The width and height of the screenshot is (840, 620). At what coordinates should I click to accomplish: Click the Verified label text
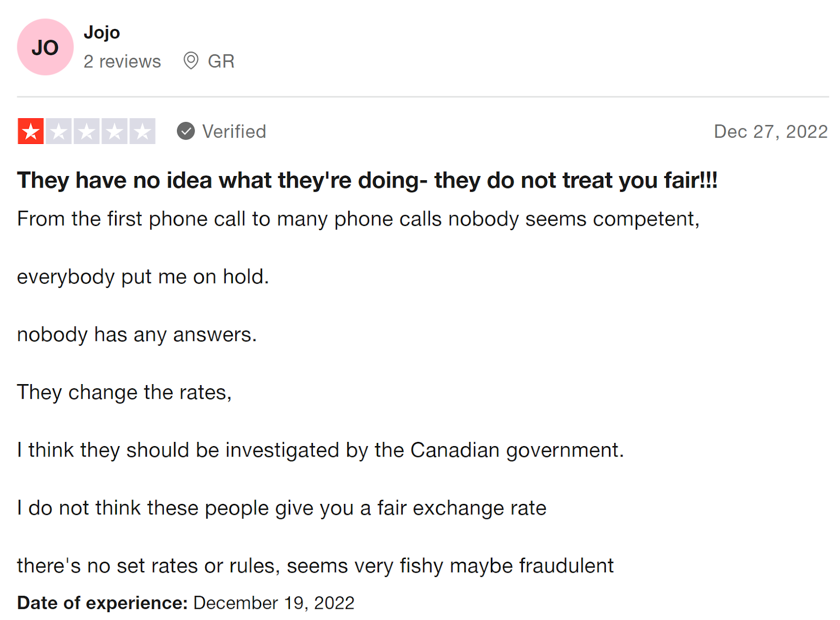(234, 131)
